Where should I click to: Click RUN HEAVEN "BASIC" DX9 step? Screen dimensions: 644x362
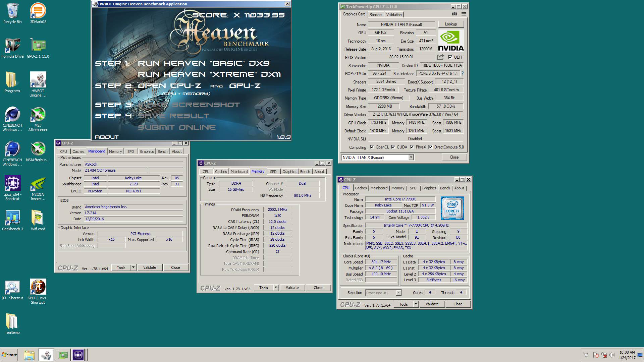coord(204,63)
